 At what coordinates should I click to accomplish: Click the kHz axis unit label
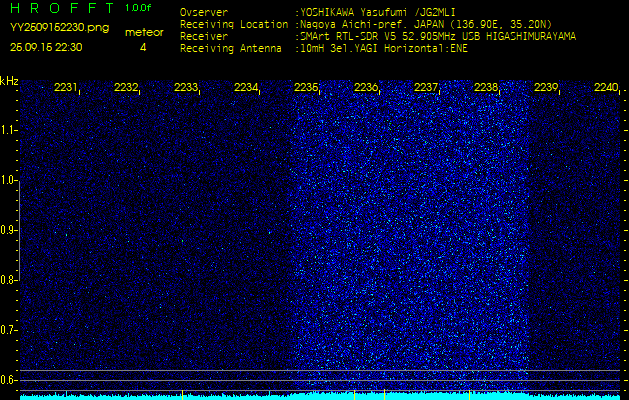[9, 81]
